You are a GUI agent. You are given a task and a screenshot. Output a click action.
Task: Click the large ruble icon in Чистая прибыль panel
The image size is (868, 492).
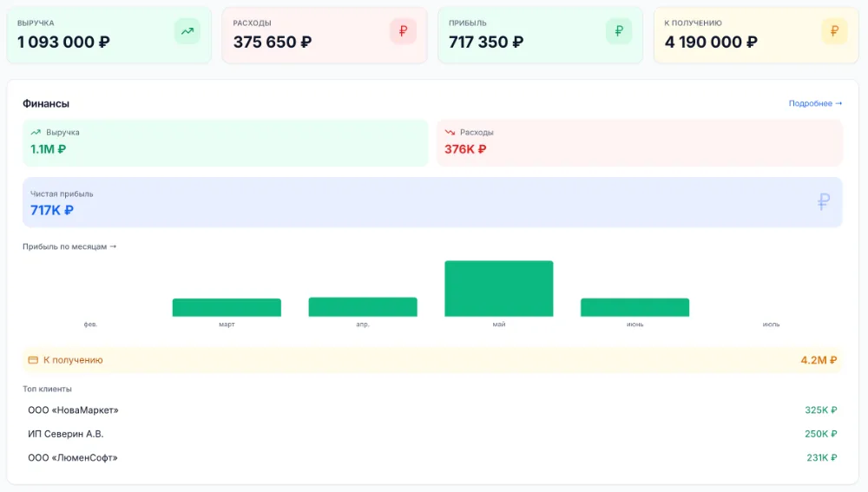tap(824, 201)
